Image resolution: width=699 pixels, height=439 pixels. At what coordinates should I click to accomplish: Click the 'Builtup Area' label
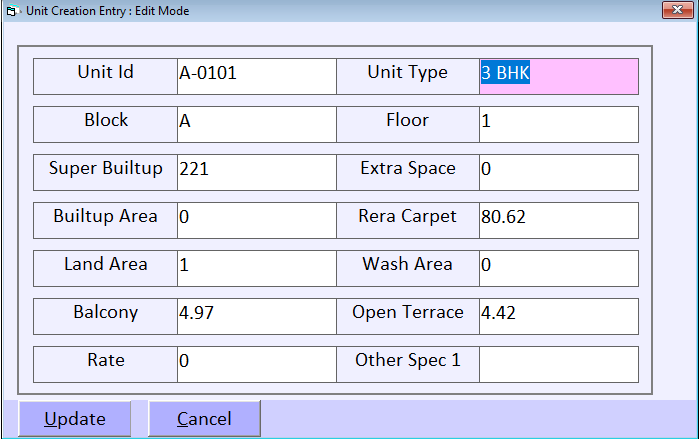(106, 216)
